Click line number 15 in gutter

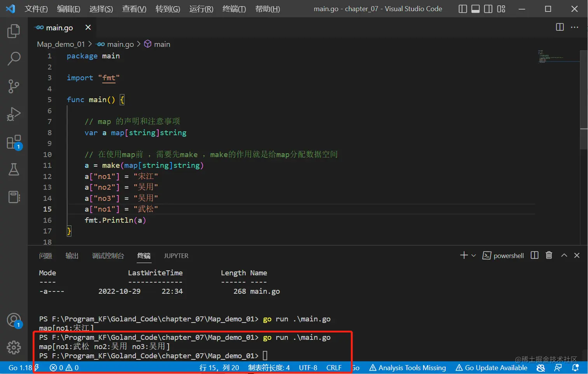pyautogui.click(x=47, y=209)
